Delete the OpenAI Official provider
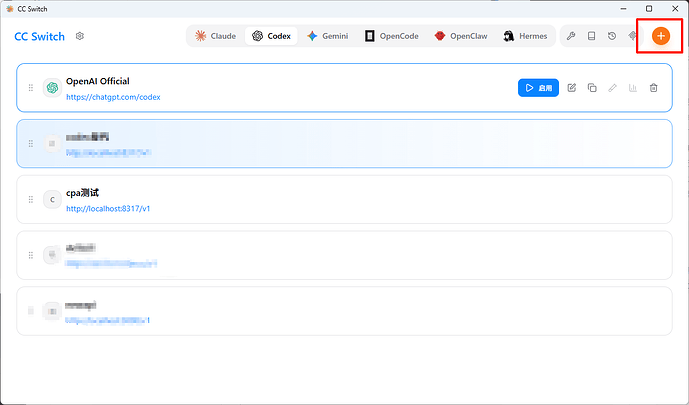Screen dimensions: 689x405 click(653, 88)
